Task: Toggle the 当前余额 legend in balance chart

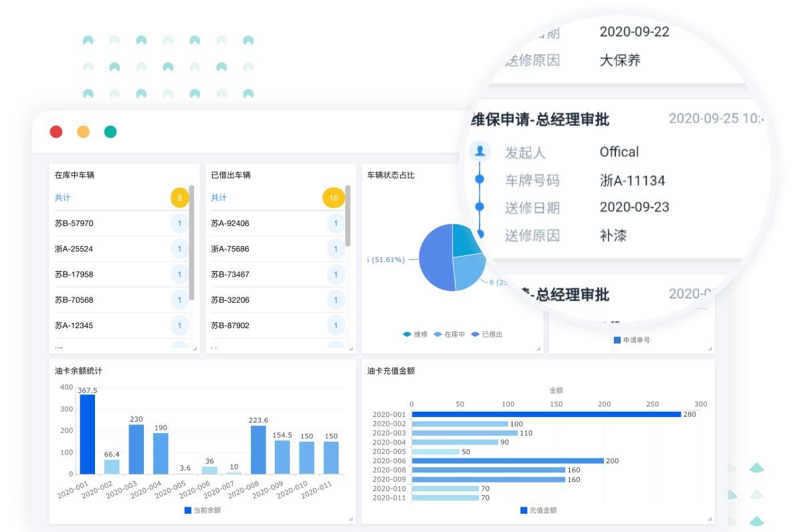Action: [x=203, y=510]
